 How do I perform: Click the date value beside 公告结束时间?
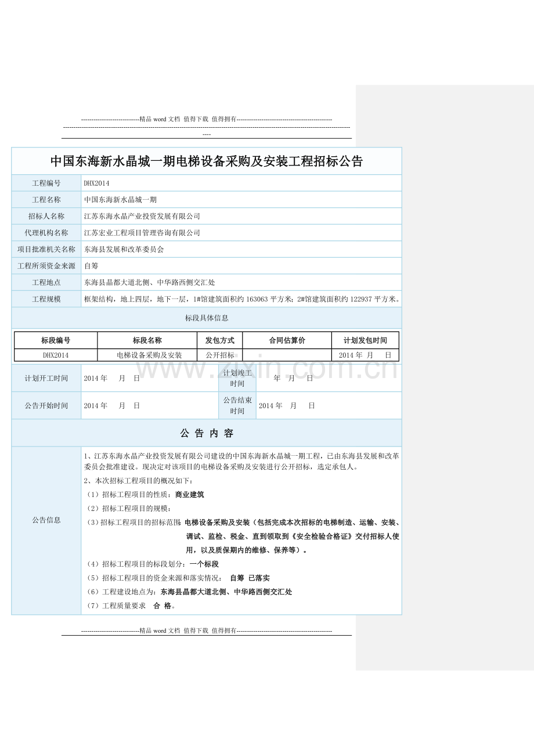(287, 405)
